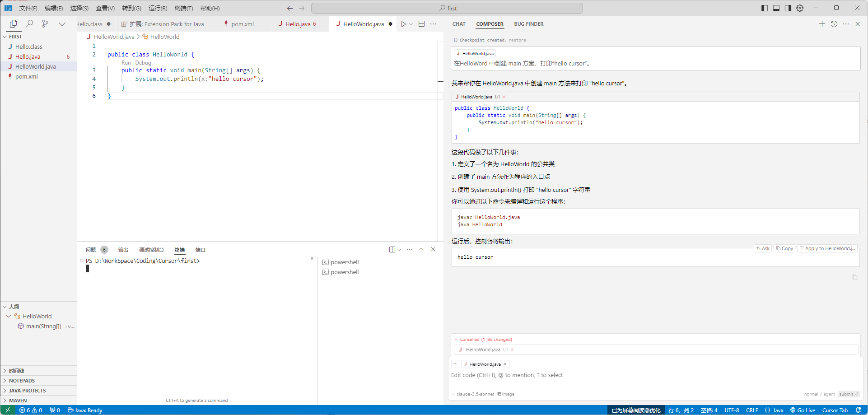Collapse the HelloWorld outline node
The height and width of the screenshot is (415, 868).
(x=9, y=316)
